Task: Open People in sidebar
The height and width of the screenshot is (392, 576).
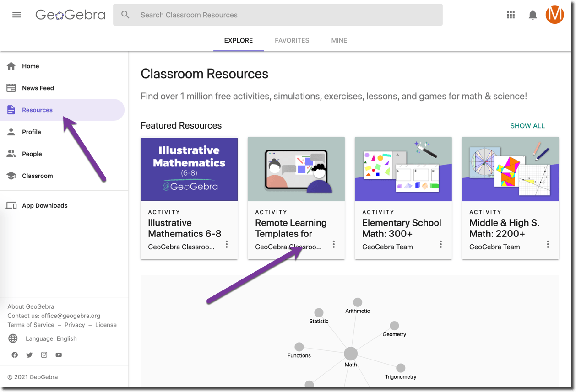Action: click(62, 154)
